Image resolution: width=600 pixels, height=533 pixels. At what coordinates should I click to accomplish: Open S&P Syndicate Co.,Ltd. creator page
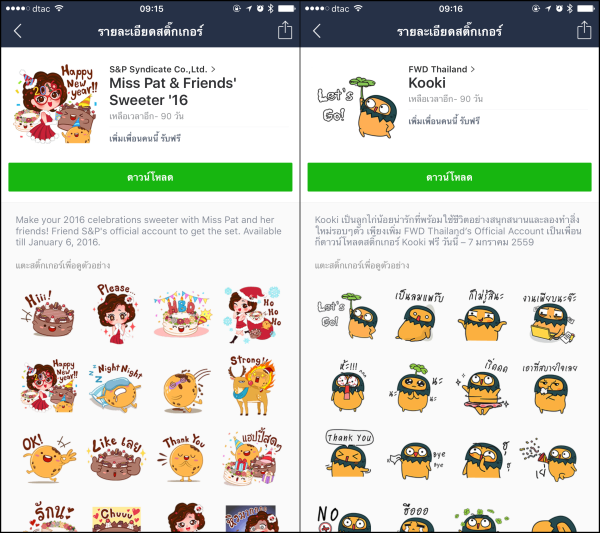click(163, 69)
